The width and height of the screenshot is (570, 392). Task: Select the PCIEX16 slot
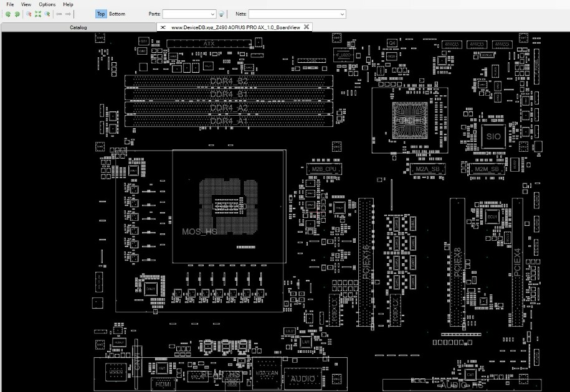point(366,262)
